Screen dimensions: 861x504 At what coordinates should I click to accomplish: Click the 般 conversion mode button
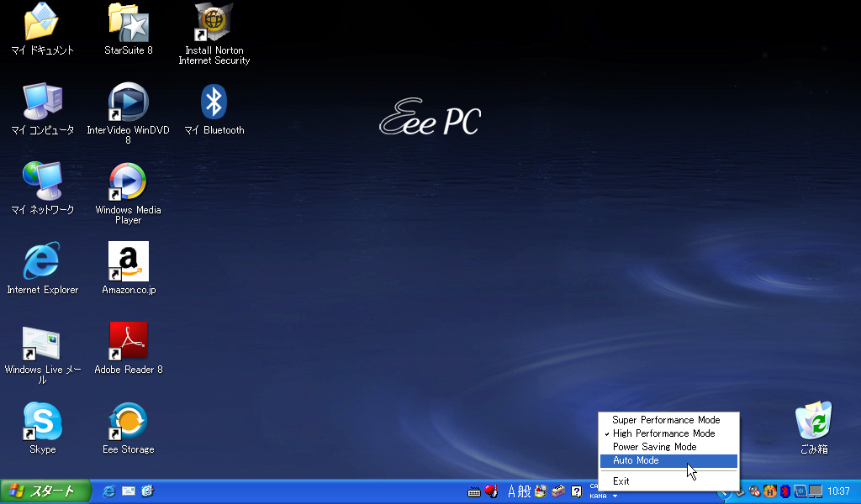[x=525, y=491]
